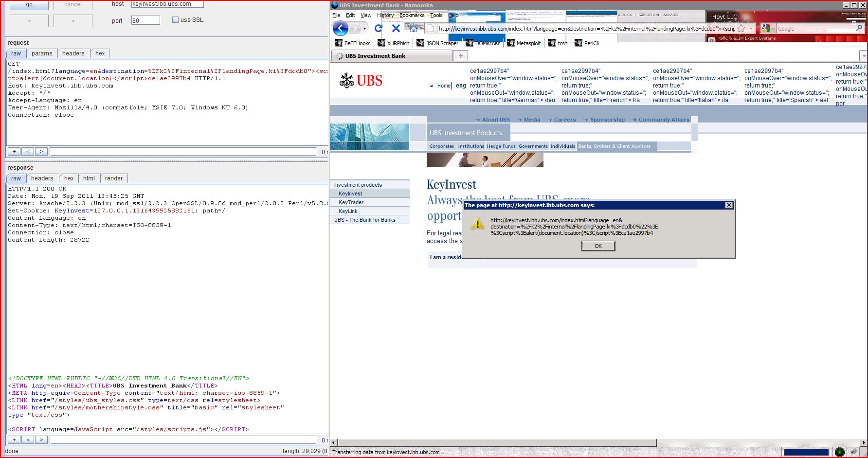
Task: Open the back/forward history dropdown
Action: pyautogui.click(x=364, y=29)
